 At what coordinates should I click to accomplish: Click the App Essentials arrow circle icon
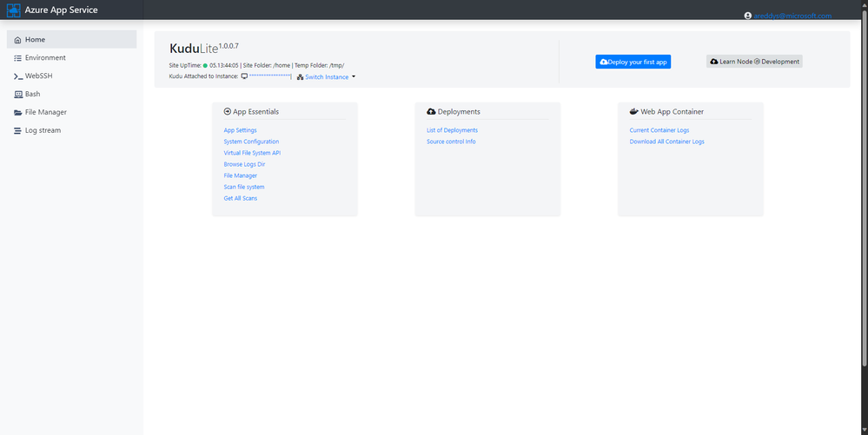click(227, 111)
